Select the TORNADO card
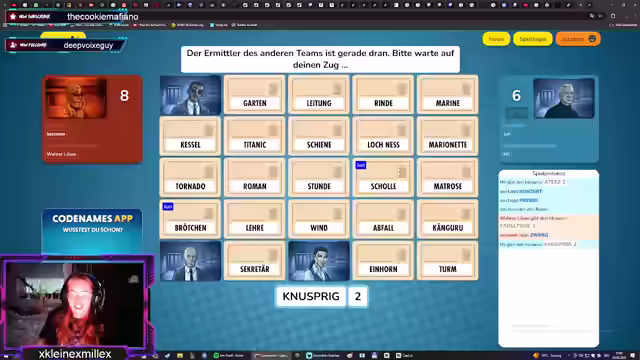This screenshot has width=640, height=360. (190, 178)
